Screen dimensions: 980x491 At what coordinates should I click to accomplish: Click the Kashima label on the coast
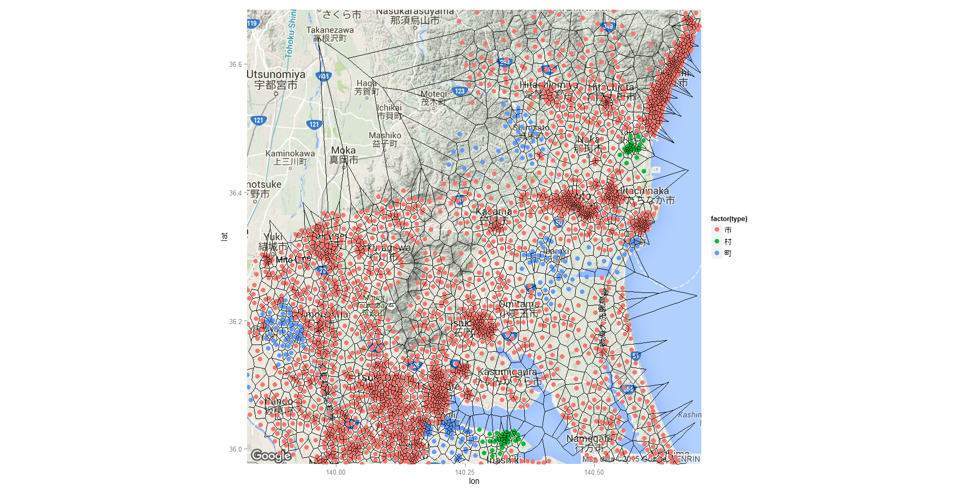point(690,414)
